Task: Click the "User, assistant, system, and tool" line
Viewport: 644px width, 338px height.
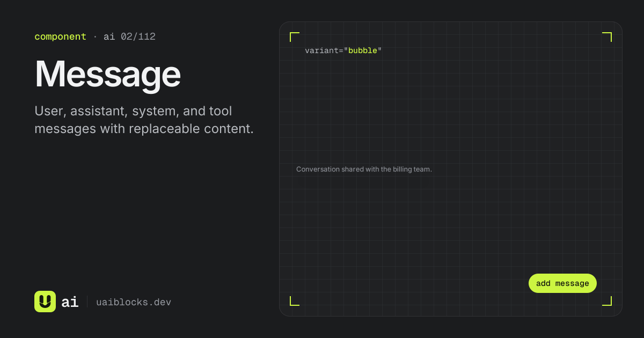Action: coord(133,111)
